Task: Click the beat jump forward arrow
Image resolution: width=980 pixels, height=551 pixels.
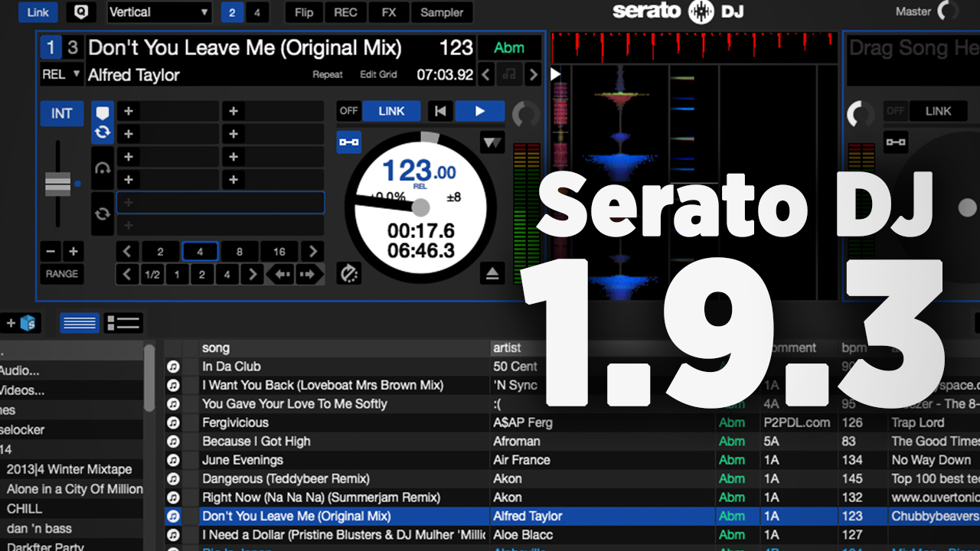Action: point(307,274)
